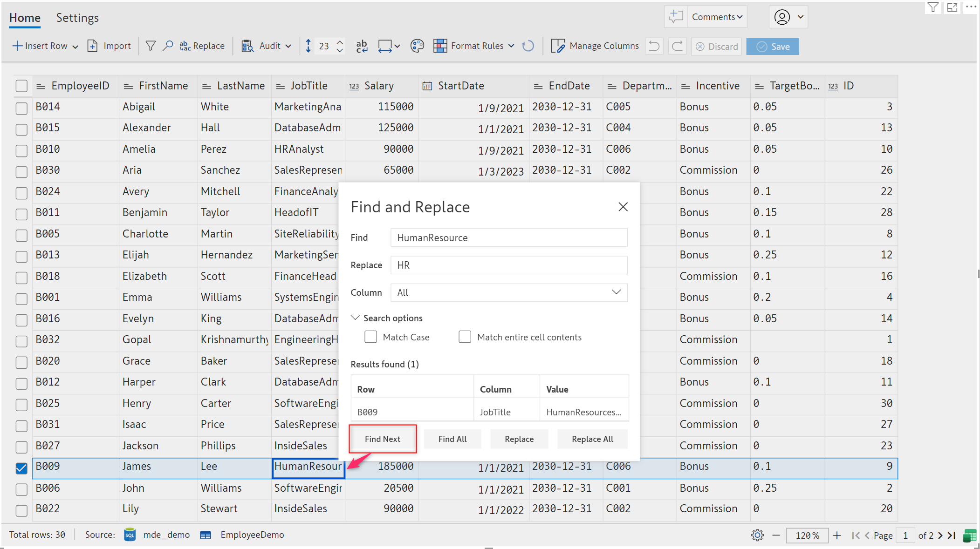Switch to the Home tab
This screenshot has width=980, height=549.
pyautogui.click(x=25, y=18)
